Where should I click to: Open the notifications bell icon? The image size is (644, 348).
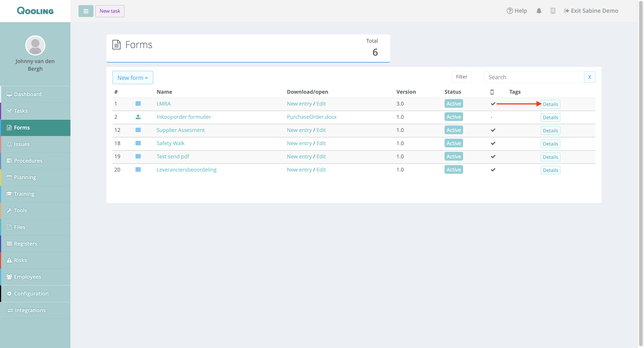click(x=539, y=11)
